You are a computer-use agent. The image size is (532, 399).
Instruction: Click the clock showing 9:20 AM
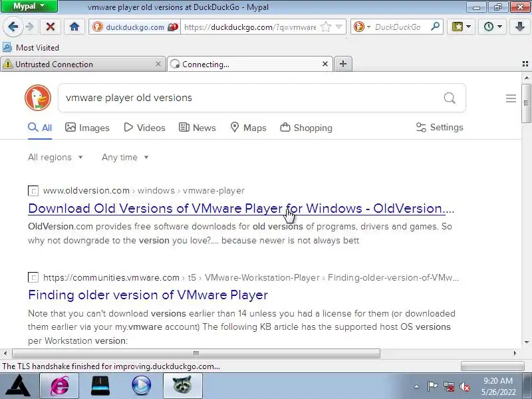(x=498, y=386)
